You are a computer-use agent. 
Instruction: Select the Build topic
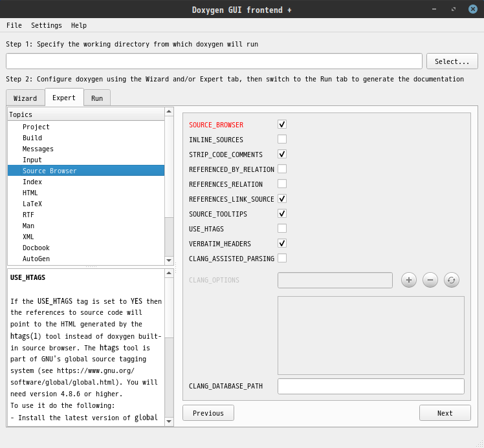86,138
